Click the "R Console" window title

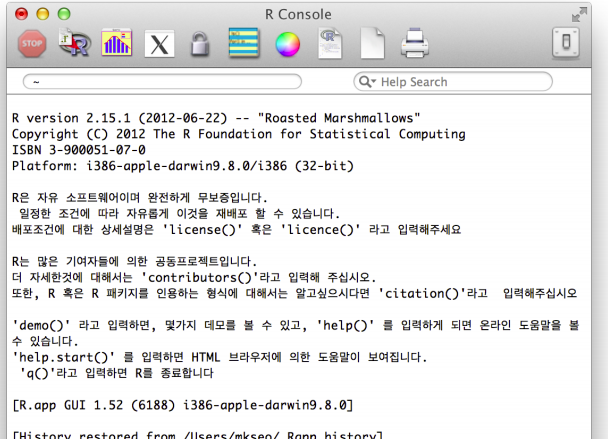click(298, 14)
